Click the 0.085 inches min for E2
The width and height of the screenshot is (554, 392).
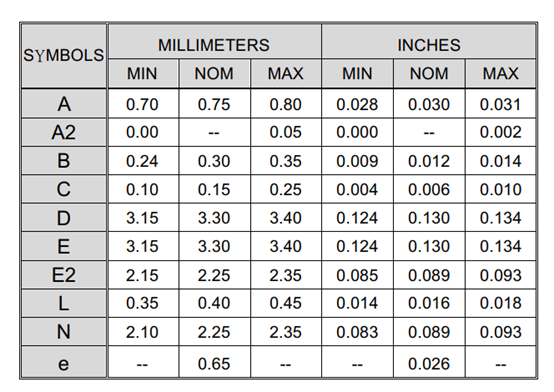click(357, 275)
